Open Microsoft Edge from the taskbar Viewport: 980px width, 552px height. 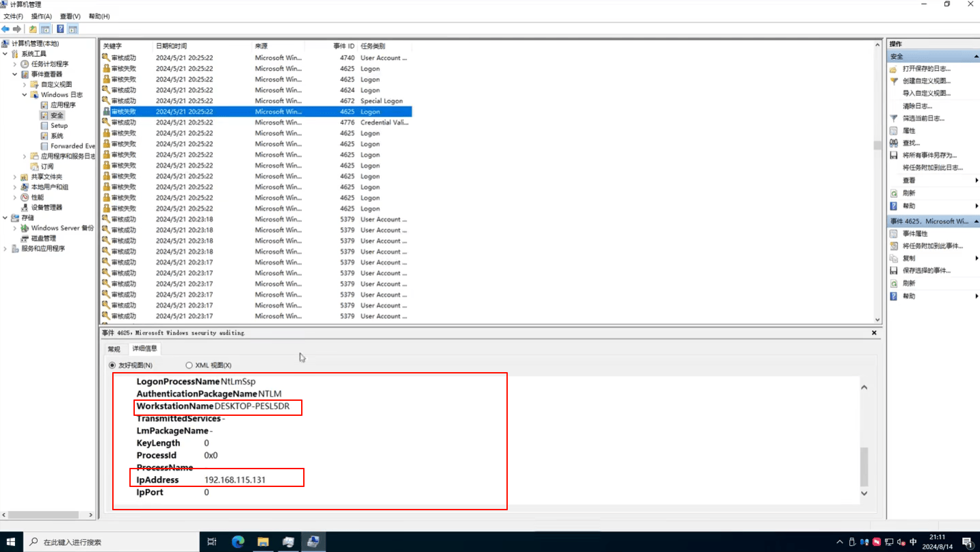[238, 542]
